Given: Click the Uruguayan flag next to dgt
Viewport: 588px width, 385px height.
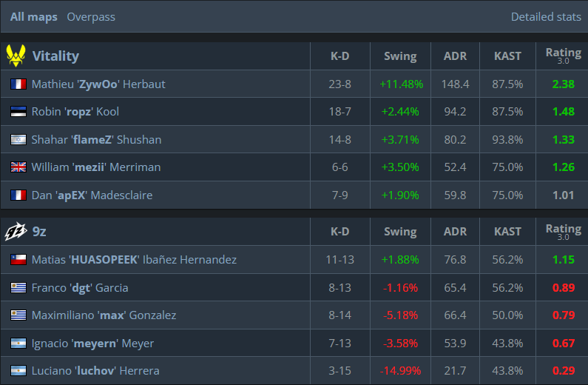Looking at the screenshot, I should (x=18, y=288).
